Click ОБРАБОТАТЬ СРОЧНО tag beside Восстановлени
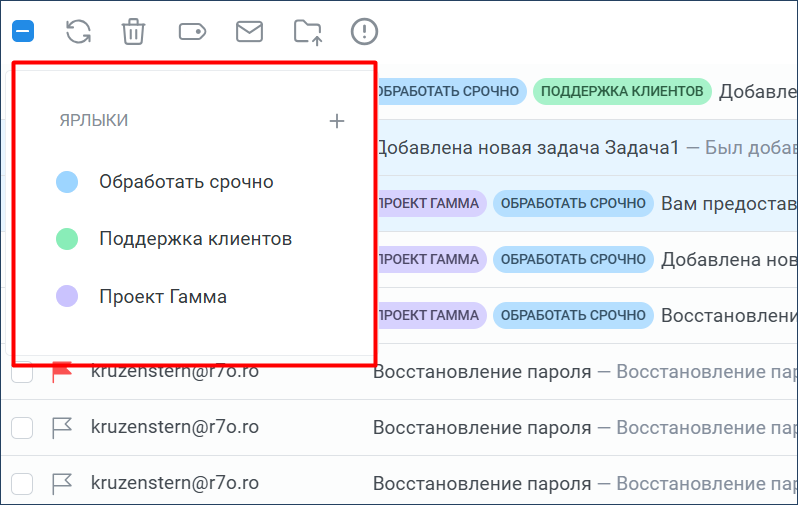Image resolution: width=799 pixels, height=506 pixels. tap(573, 315)
